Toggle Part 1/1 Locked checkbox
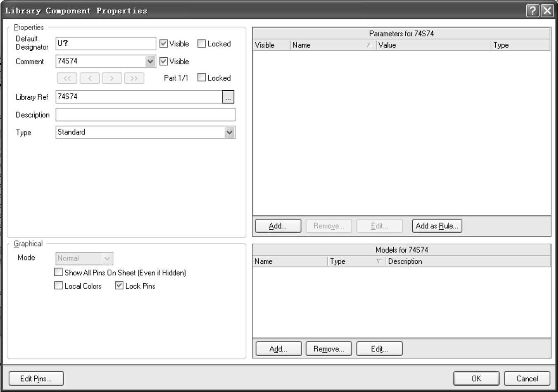The width and height of the screenshot is (558, 392). (x=201, y=77)
